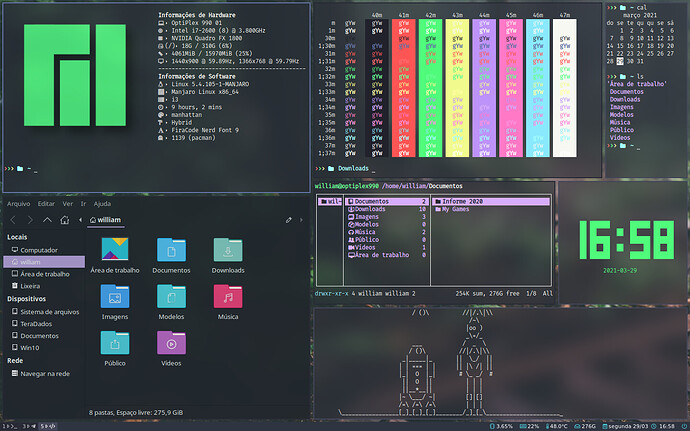This screenshot has height=431, width=690.
Task: Click Navegar na rede in sidebar
Action: tap(44, 373)
